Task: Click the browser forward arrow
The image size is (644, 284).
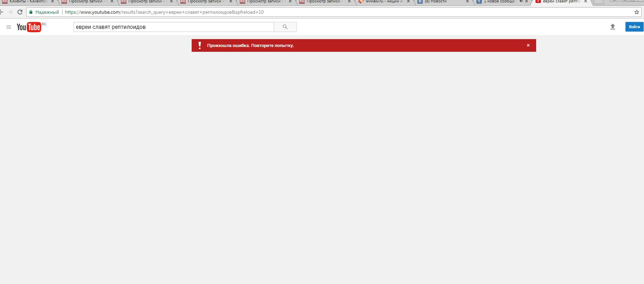Action: pyautogui.click(x=10, y=12)
